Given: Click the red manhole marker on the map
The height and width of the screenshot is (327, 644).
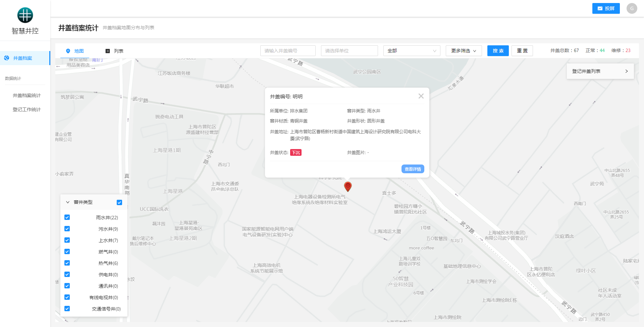Looking at the screenshot, I should 348,186.
